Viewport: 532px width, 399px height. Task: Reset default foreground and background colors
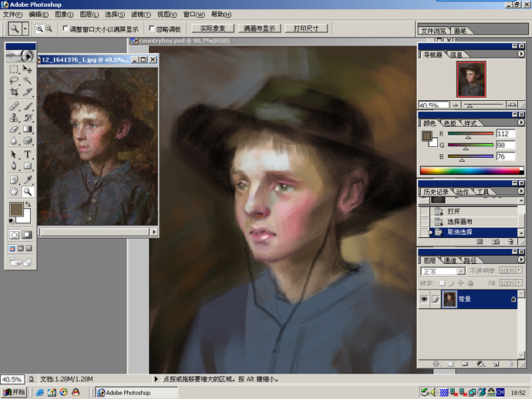point(12,221)
